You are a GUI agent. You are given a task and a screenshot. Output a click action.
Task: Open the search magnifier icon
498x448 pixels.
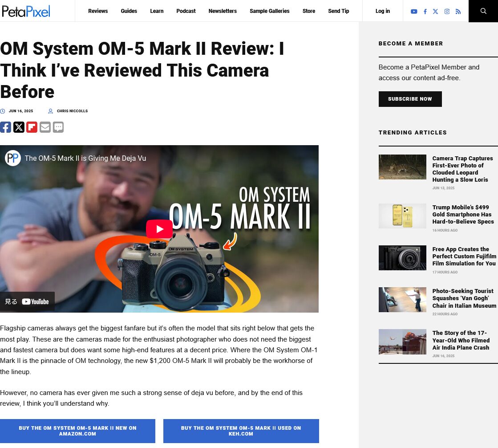(483, 11)
